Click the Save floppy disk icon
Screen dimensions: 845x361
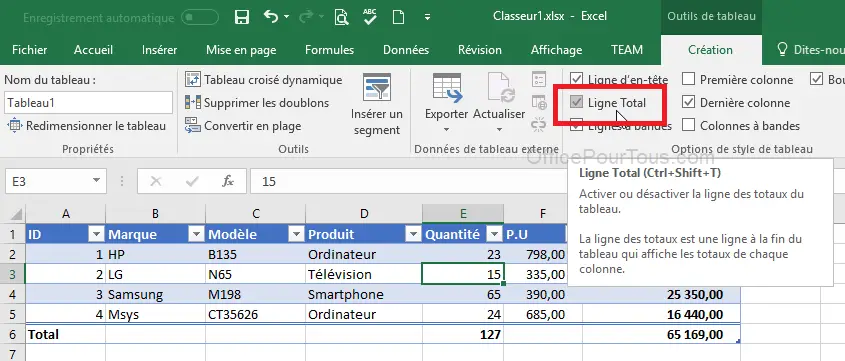[x=242, y=17]
